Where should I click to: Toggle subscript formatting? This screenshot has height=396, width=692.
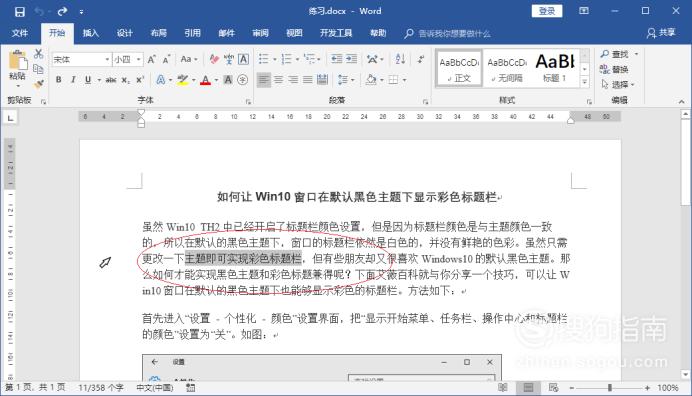[126, 80]
